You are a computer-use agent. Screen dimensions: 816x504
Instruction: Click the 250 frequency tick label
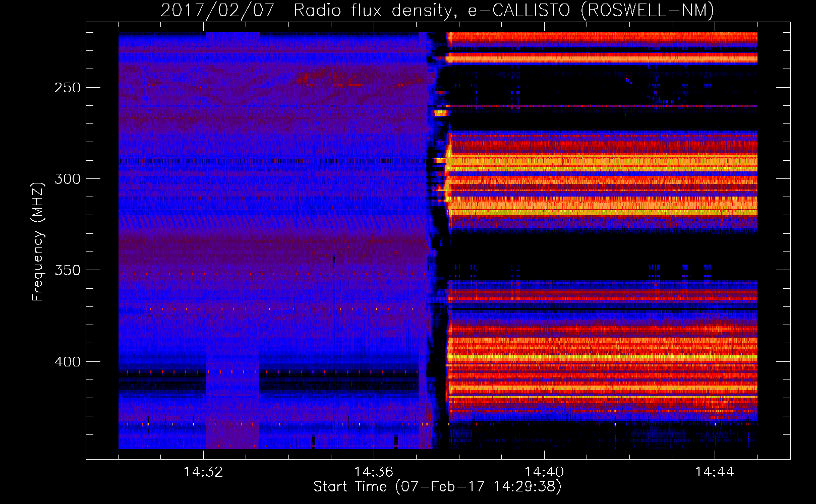click(68, 88)
